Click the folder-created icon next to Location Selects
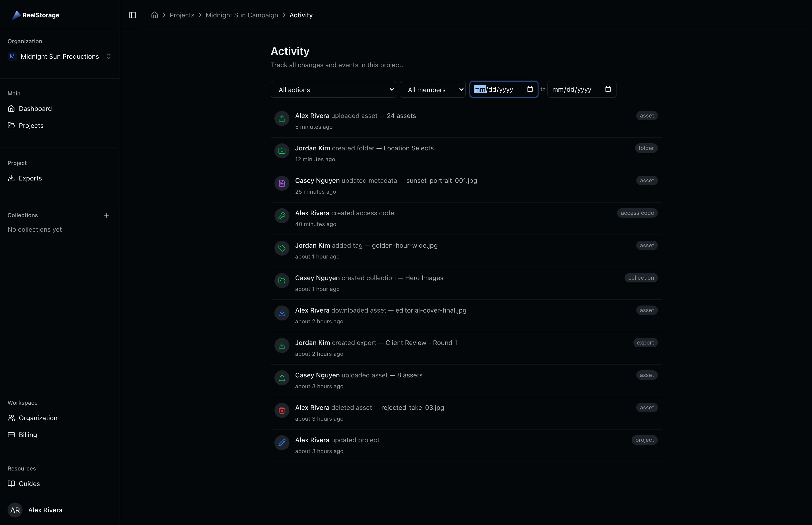 [x=281, y=151]
